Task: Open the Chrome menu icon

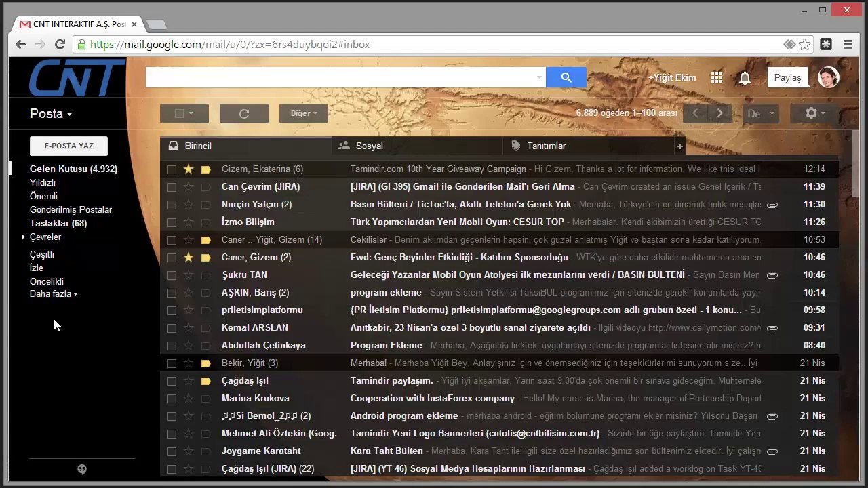Action: click(x=848, y=44)
